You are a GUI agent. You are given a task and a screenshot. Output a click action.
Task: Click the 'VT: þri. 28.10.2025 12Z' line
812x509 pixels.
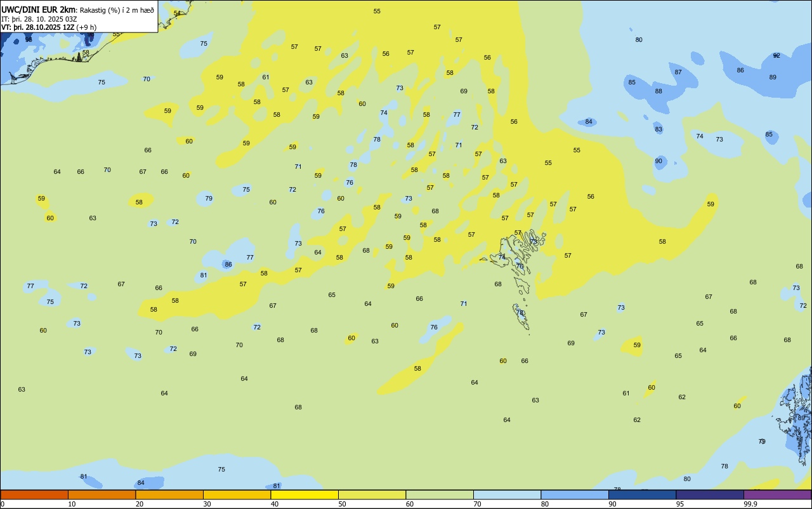(x=37, y=27)
